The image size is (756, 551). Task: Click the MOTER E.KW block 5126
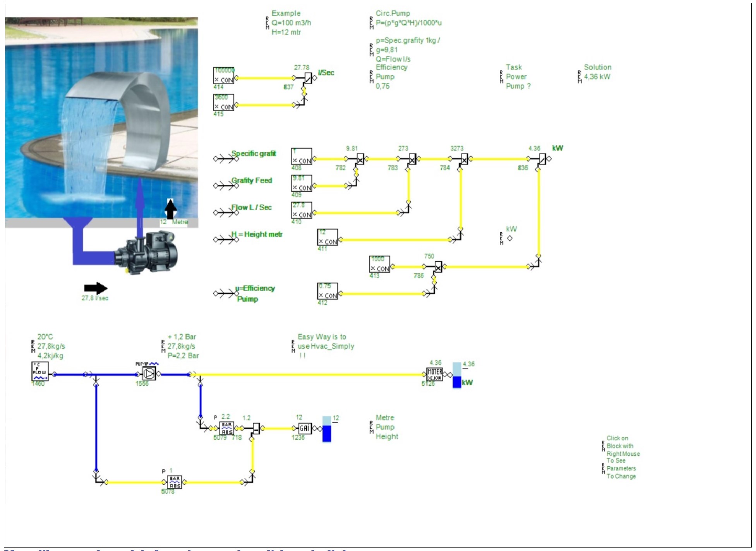point(434,374)
